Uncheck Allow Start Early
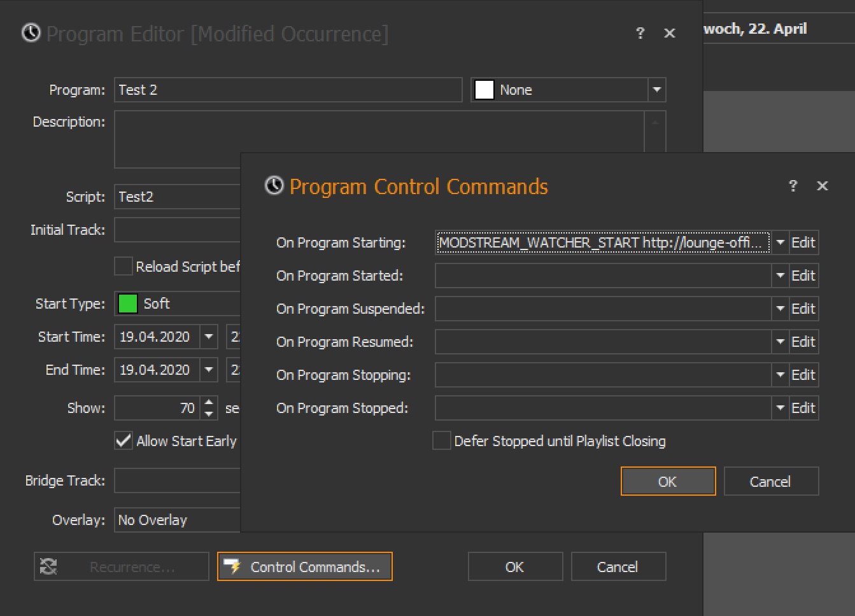Image resolution: width=855 pixels, height=616 pixels. [x=124, y=440]
